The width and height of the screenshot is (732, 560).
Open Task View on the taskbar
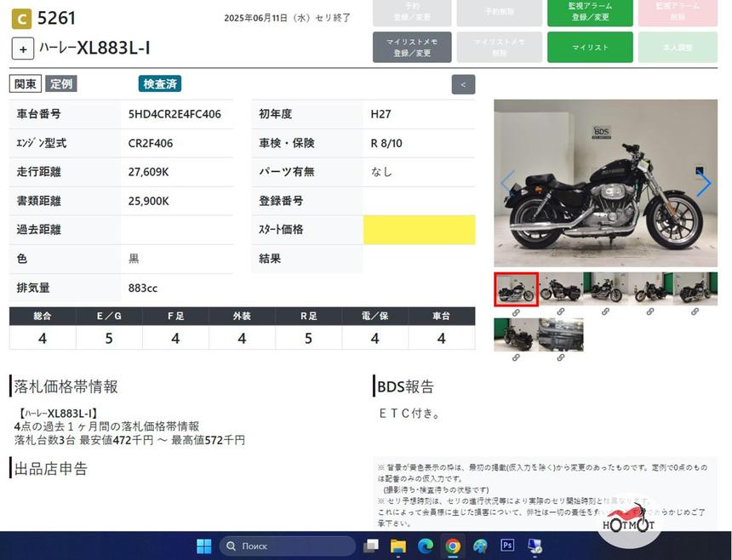[370, 546]
